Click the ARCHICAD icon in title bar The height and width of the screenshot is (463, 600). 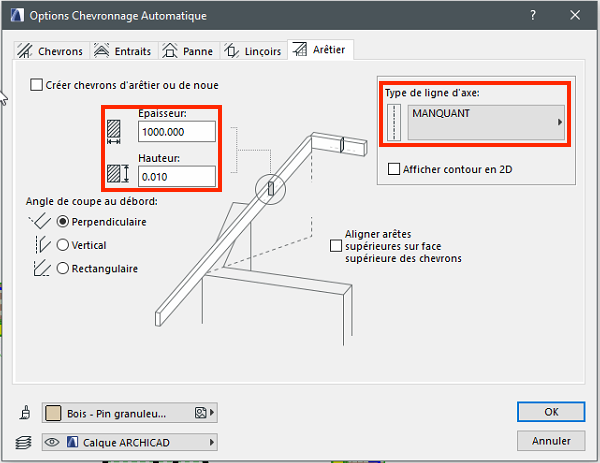coord(17,15)
